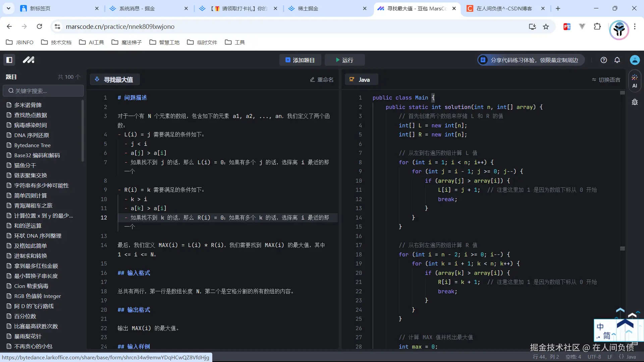The height and width of the screenshot is (362, 644).
Task: Click the 重命名 rename button
Action: [x=322, y=79]
